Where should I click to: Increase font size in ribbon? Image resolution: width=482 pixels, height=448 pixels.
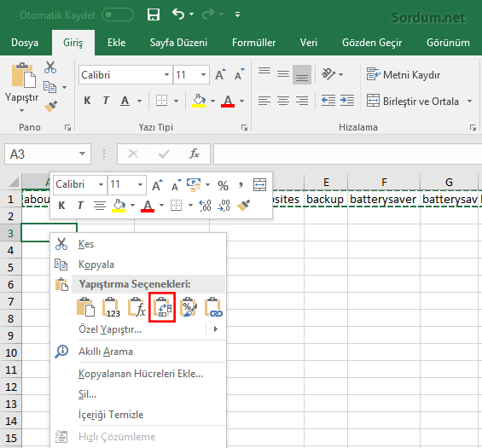(x=220, y=74)
